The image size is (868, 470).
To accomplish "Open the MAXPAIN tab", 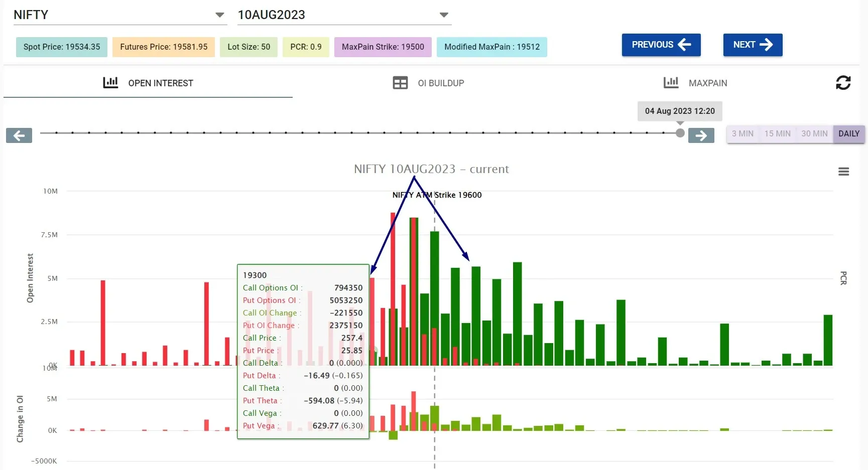I will tap(707, 83).
